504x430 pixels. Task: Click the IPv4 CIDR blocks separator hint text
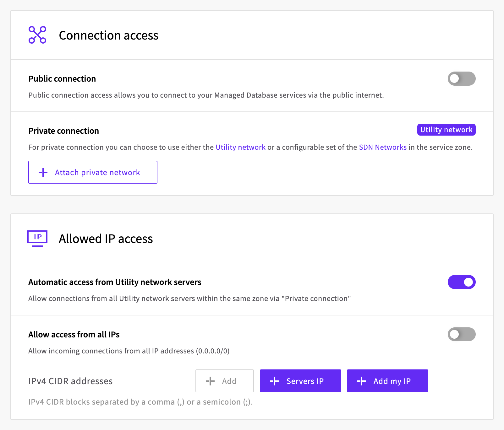(140, 402)
